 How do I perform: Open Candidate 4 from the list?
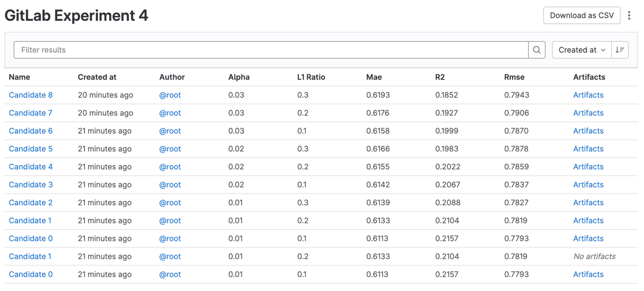point(31,167)
